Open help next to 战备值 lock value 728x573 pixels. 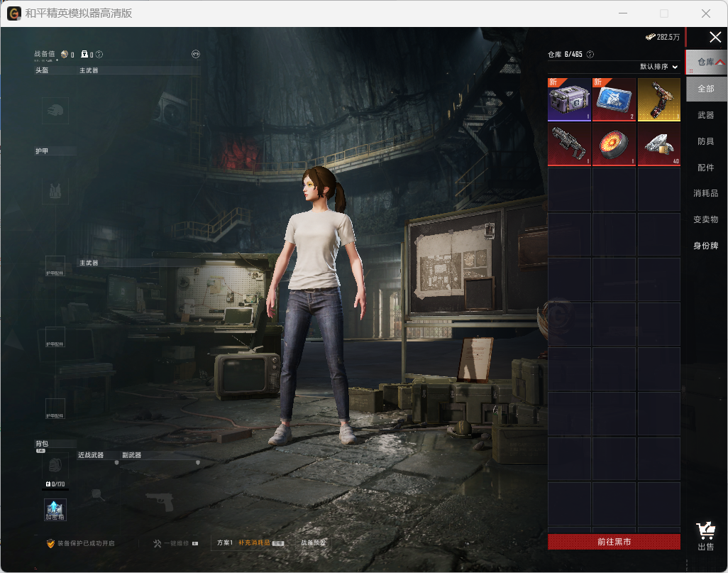[99, 55]
